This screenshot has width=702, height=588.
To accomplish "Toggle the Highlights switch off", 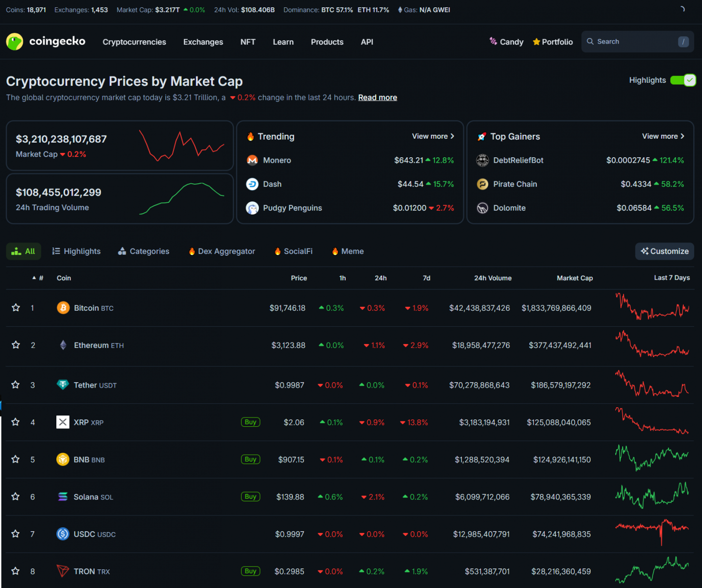I will [x=683, y=80].
